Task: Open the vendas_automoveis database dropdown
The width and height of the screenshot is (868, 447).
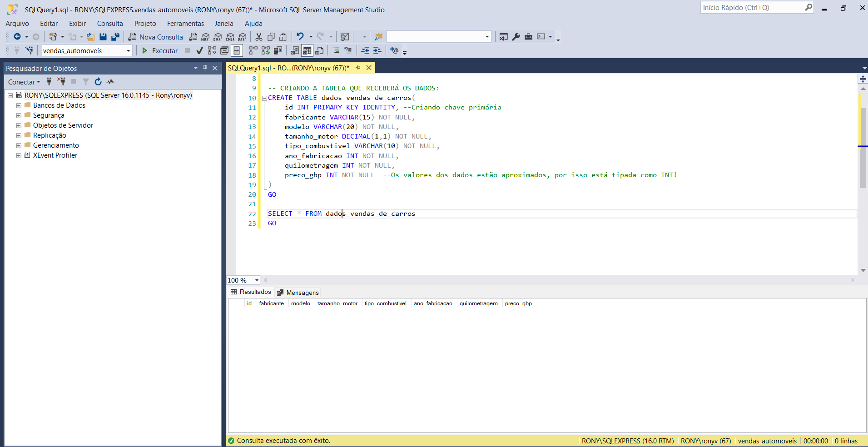Action: (x=128, y=51)
